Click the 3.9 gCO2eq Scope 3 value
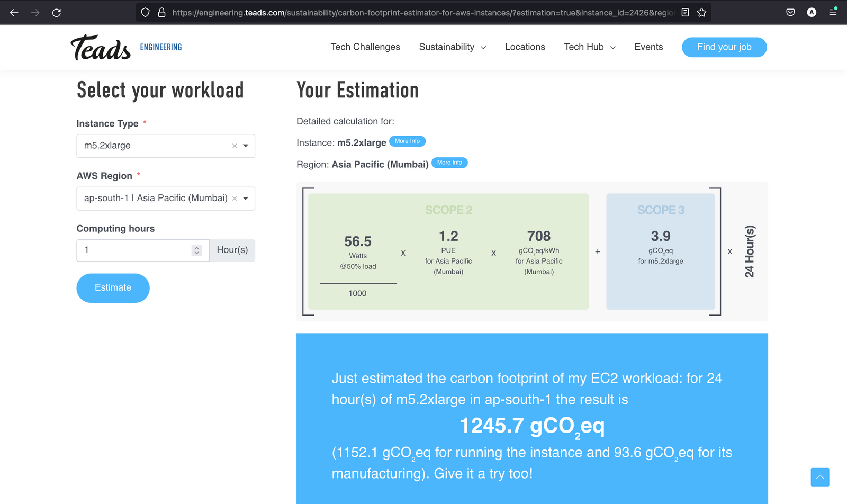The image size is (847, 504). [x=661, y=236]
